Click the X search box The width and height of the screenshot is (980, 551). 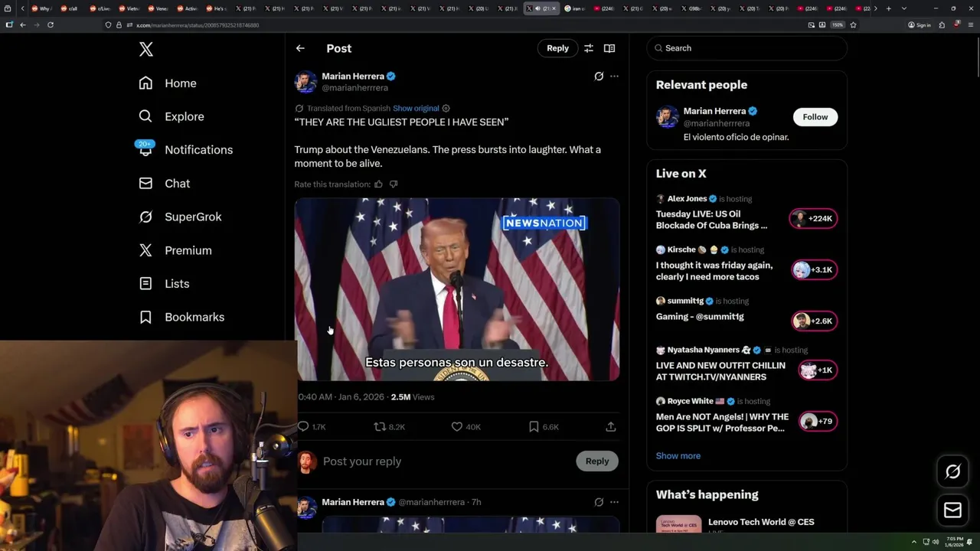coord(747,48)
